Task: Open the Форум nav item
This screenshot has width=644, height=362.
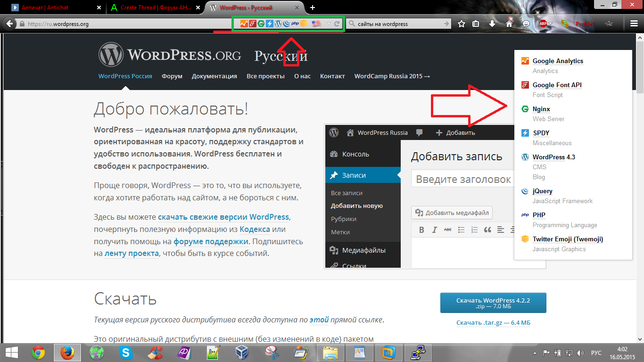Action: point(172,76)
